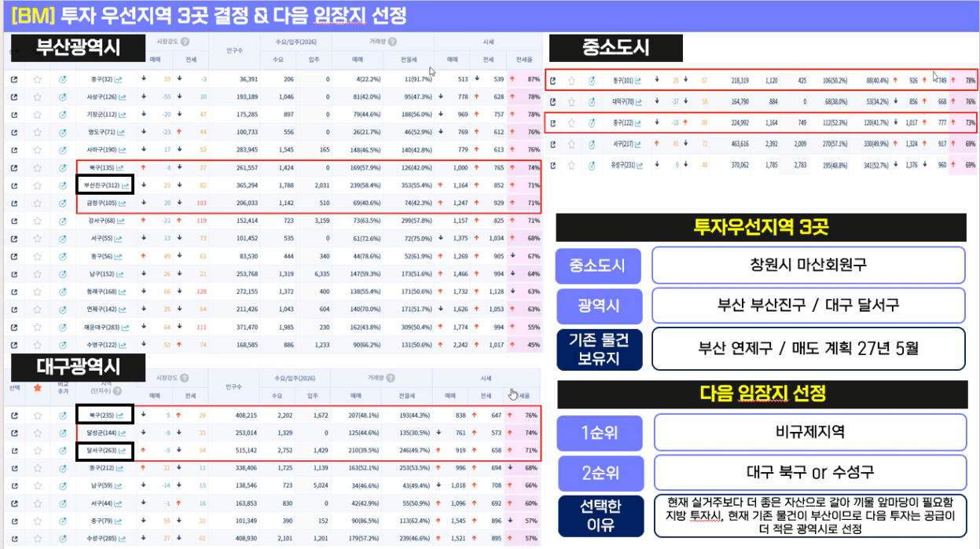
Task: Open external link for 수성구(285) row
Action: (x=14, y=539)
